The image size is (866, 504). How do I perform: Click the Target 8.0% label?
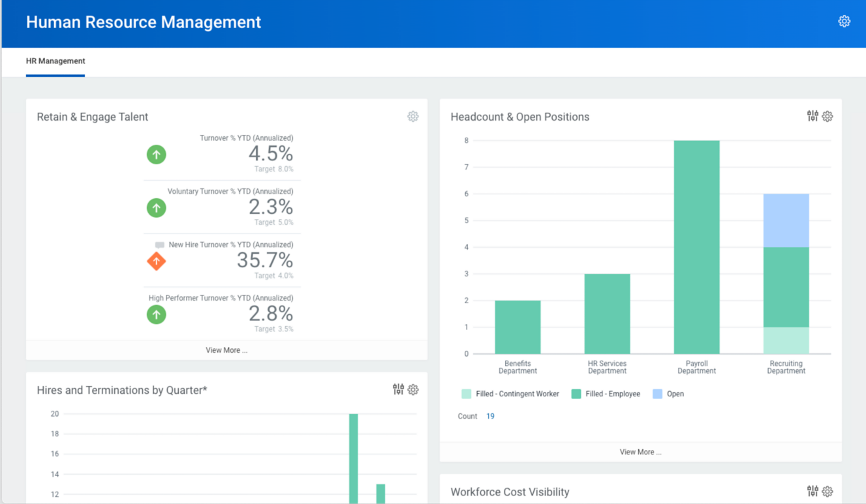coord(274,169)
